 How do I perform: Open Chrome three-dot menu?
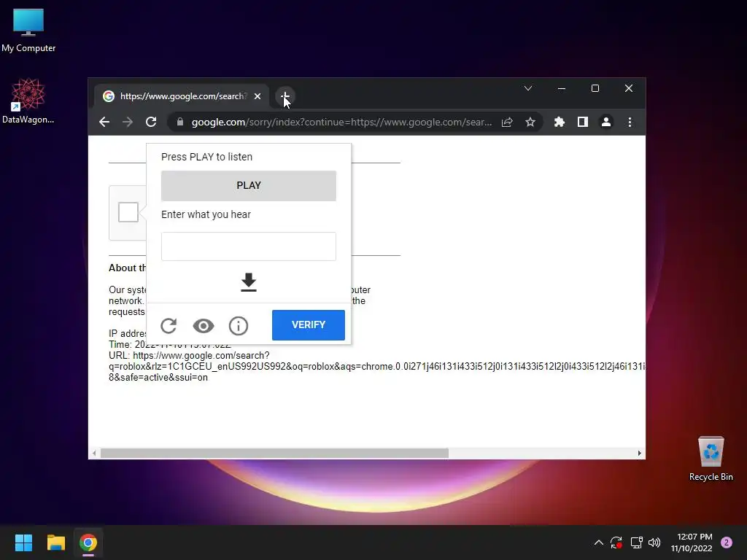pyautogui.click(x=630, y=122)
